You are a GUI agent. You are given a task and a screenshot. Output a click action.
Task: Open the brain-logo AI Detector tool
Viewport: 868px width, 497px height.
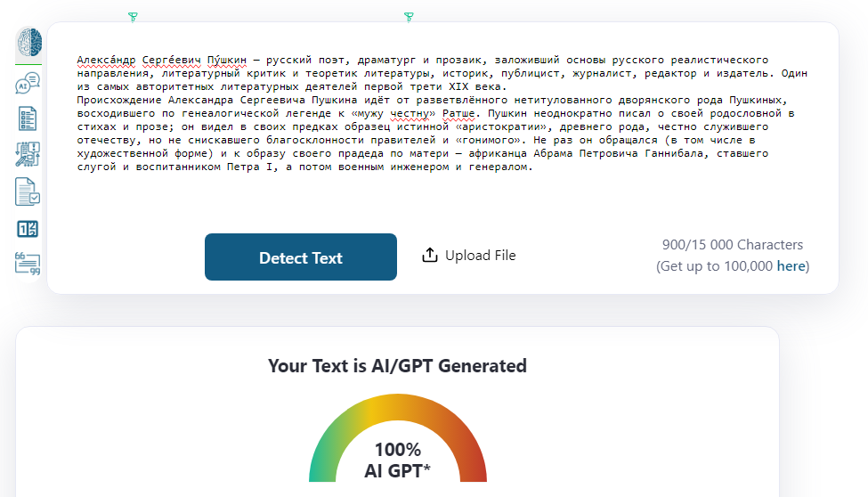point(28,42)
